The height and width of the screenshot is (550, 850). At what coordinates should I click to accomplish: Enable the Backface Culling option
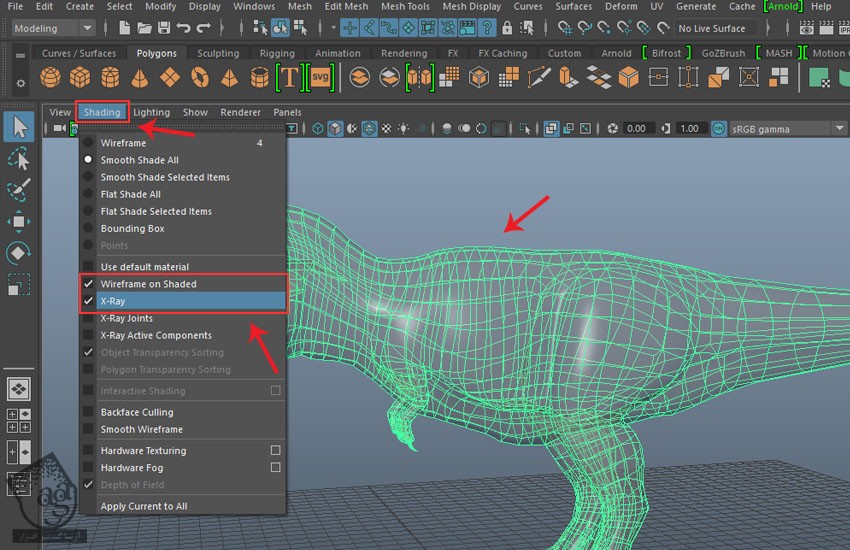click(136, 412)
